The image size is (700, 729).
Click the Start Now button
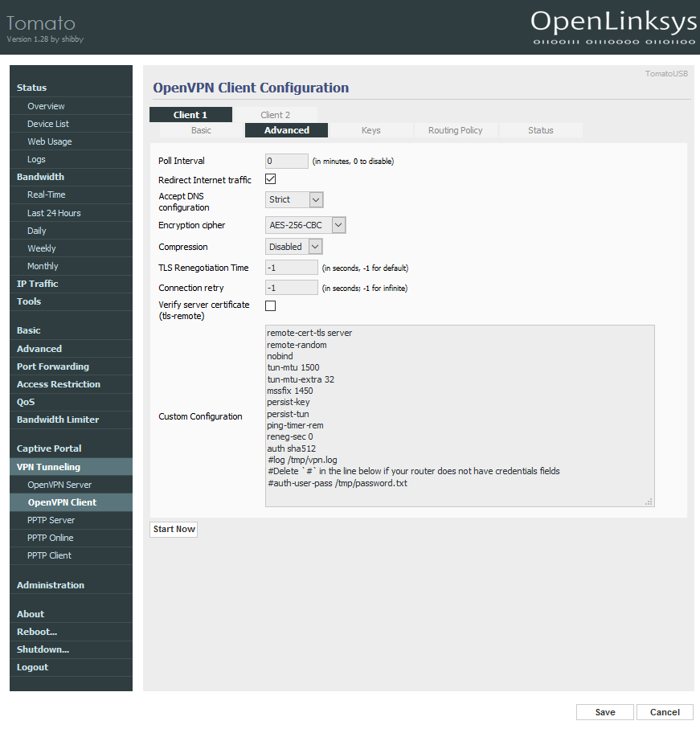pos(174,529)
